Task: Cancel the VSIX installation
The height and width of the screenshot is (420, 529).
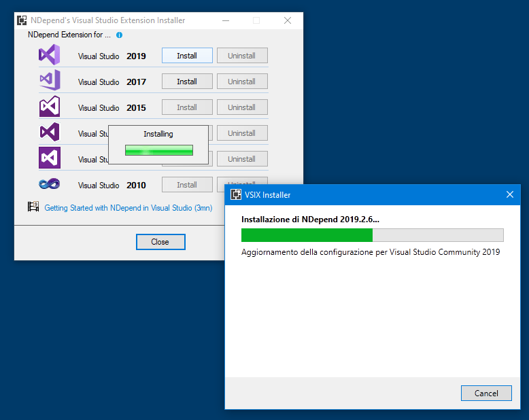Action: click(x=486, y=393)
